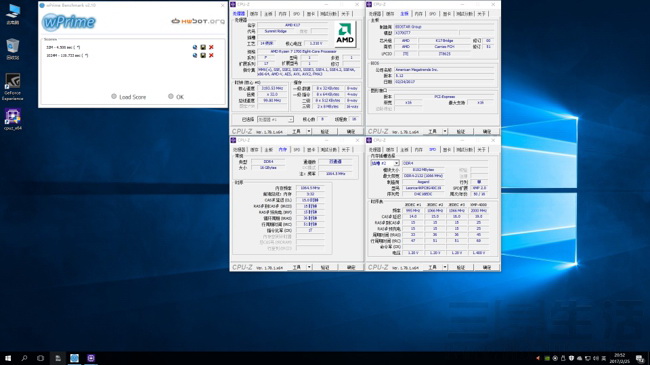Open the Recycle Bin desktop icon
Viewport: 650px width, 365px height.
[x=13, y=49]
